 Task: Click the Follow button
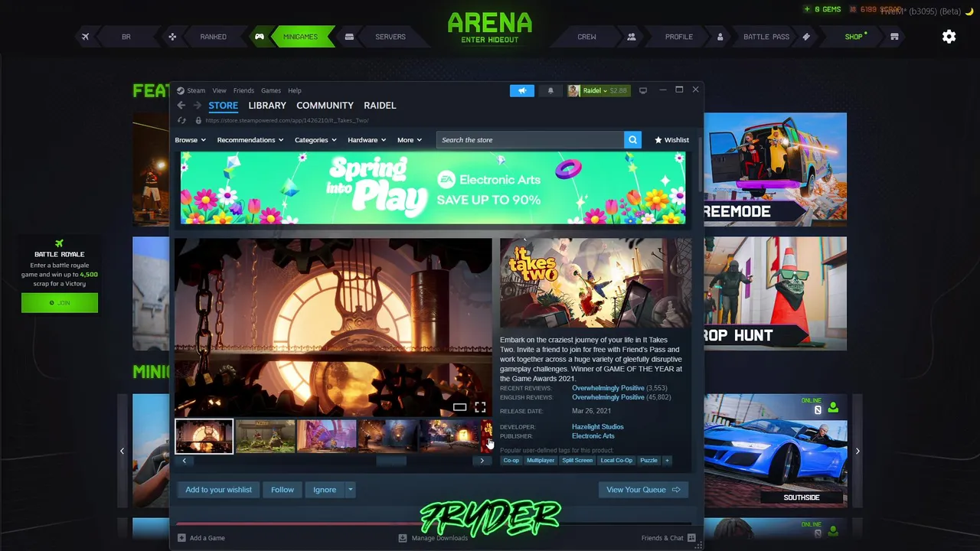point(283,490)
